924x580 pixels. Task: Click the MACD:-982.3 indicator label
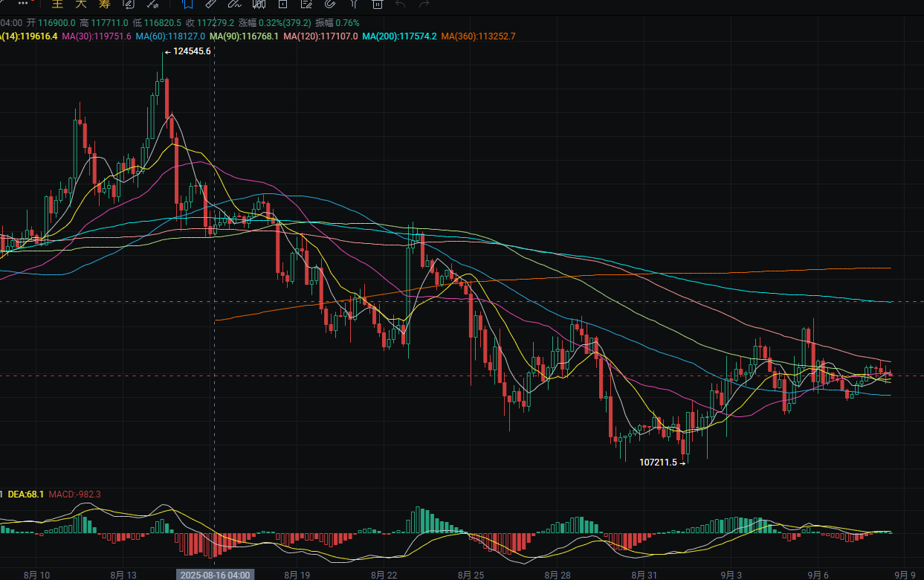[x=74, y=494]
